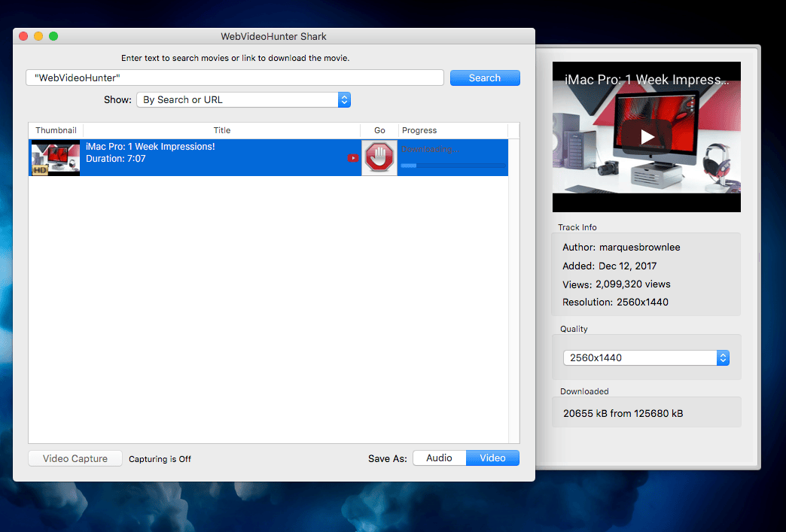Select Audio in Save As
Viewport: 786px width, 532px height.
click(440, 458)
